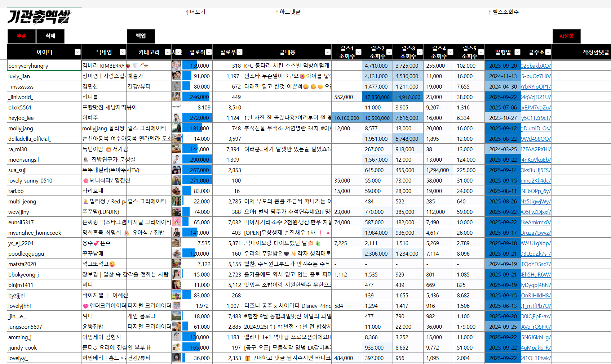Viewport: 611px width, 364px height.
Task: Click the profile thumbnail for mollyjjang
Action: click(177, 128)
